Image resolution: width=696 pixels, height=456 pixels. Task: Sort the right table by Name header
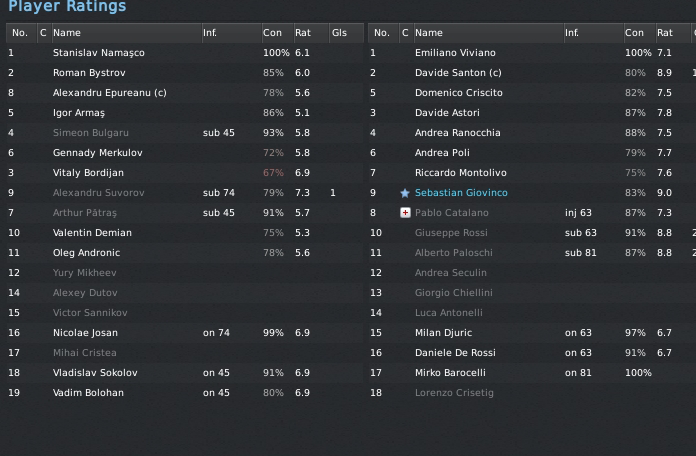tap(429, 33)
